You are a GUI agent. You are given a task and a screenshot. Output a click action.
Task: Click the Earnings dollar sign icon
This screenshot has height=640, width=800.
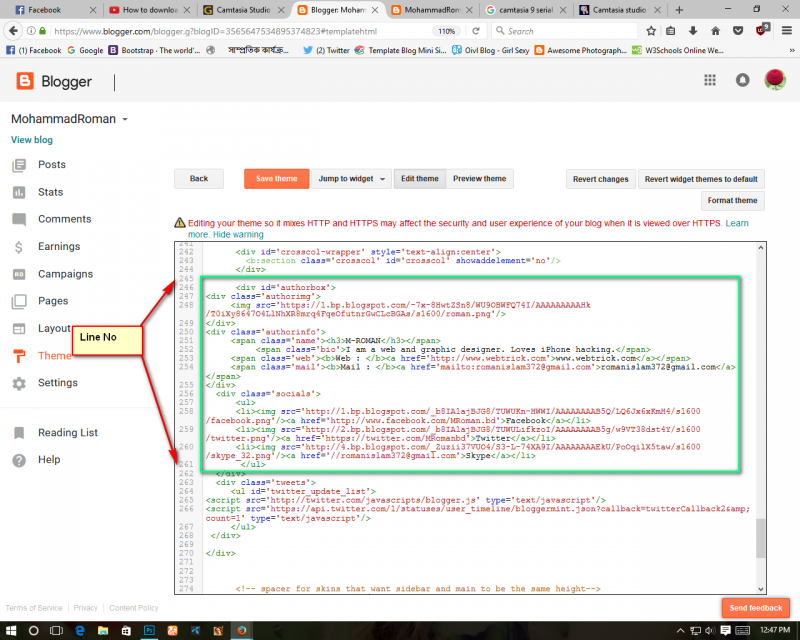click(x=19, y=247)
